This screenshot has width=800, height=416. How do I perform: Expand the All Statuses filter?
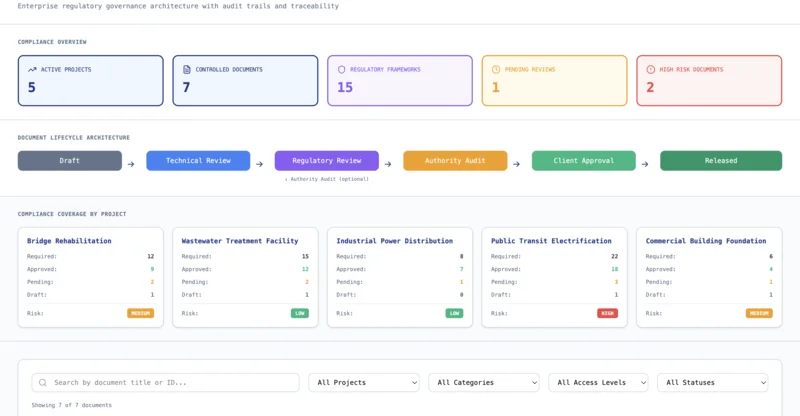(713, 382)
